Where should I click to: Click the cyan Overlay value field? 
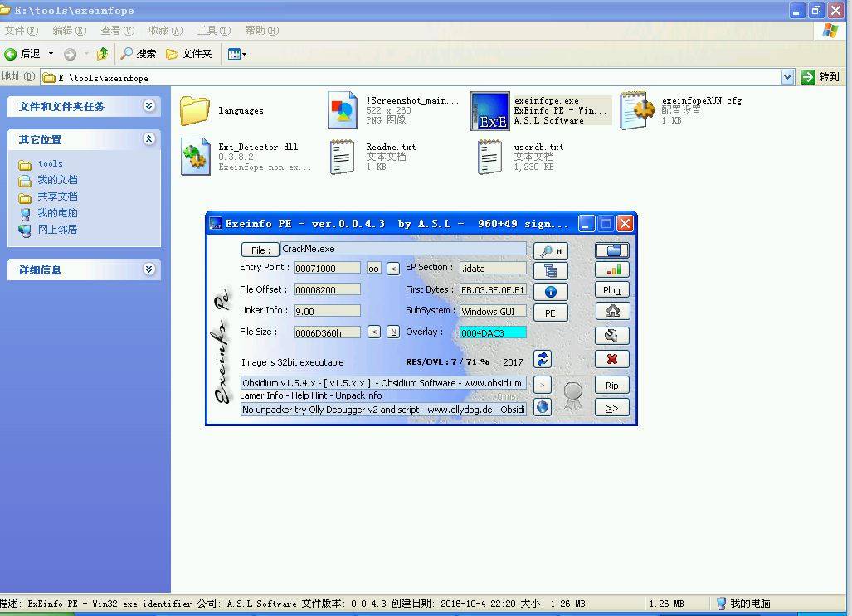(x=493, y=332)
